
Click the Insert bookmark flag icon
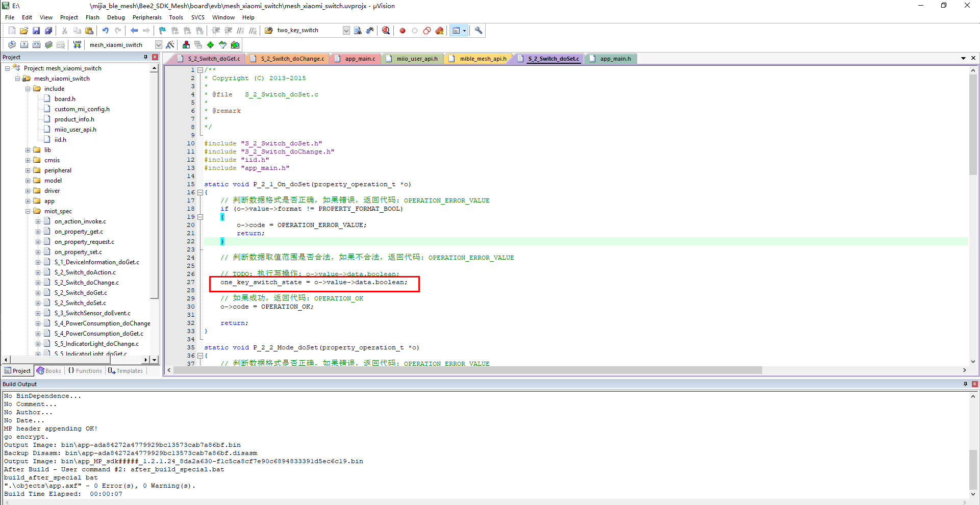pyautogui.click(x=162, y=31)
